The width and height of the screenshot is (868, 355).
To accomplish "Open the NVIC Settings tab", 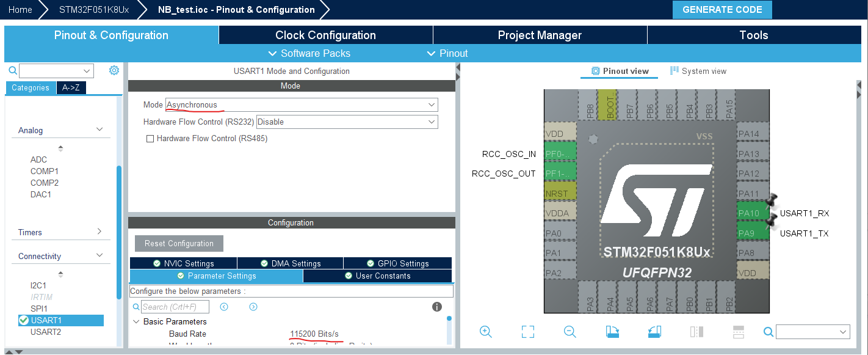I will coord(183,263).
